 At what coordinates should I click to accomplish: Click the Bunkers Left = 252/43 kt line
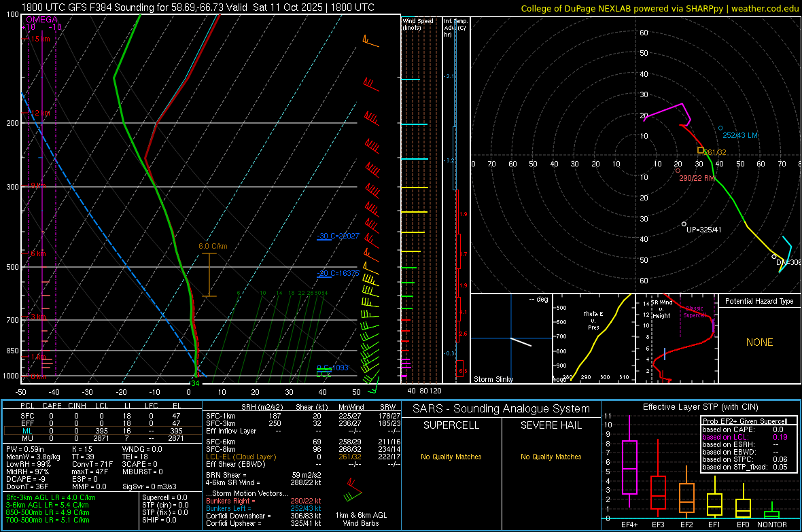point(264,508)
